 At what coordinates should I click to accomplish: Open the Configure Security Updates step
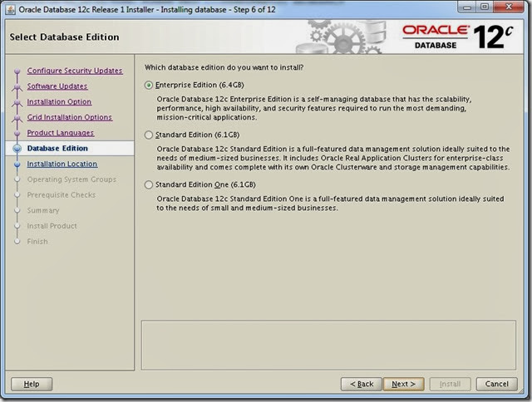point(75,71)
